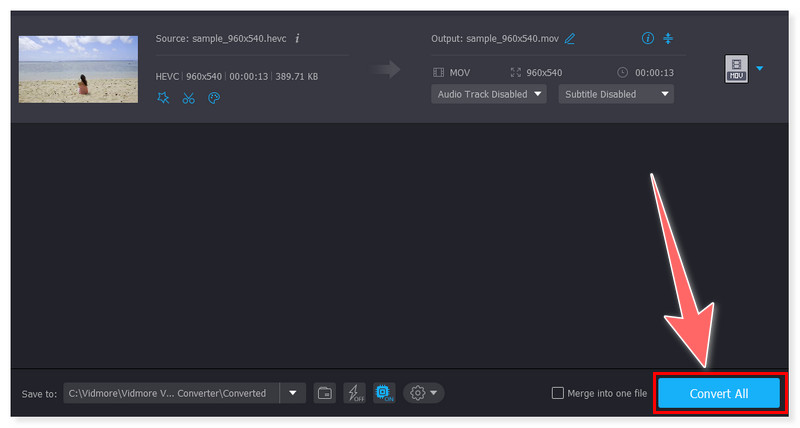The height and width of the screenshot is (428, 800).
Task: Click the source file info icon
Action: [x=297, y=39]
